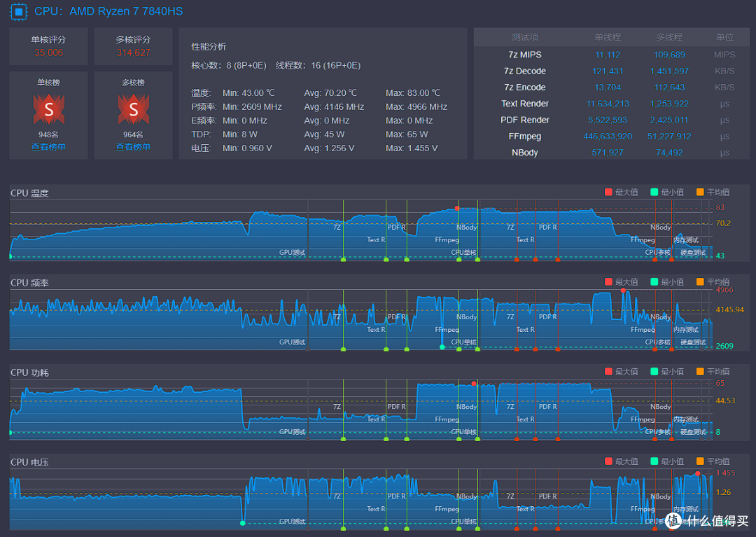The height and width of the screenshot is (537, 756).
Task: Toggle 平均值 legend in CPU 电压 chart
Action: click(x=713, y=461)
